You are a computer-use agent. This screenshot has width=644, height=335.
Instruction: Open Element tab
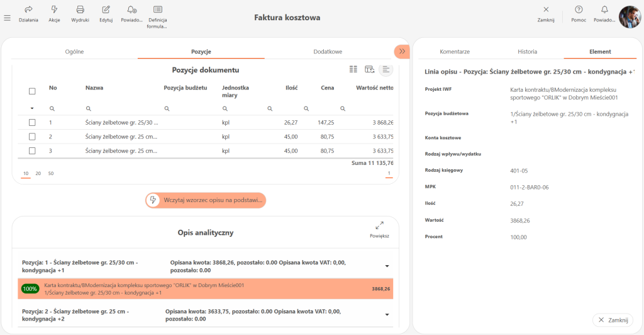600,52
